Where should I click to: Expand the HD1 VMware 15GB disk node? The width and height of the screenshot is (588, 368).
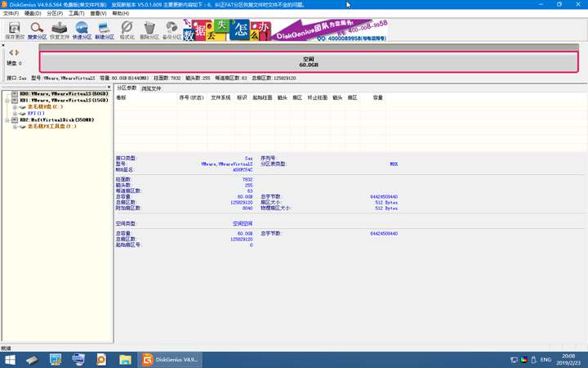click(8, 100)
